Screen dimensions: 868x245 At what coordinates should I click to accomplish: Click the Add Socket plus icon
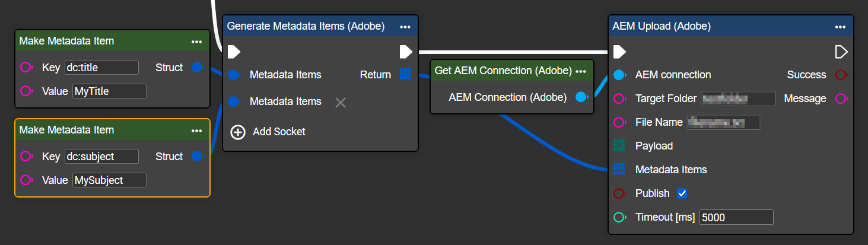click(x=238, y=132)
